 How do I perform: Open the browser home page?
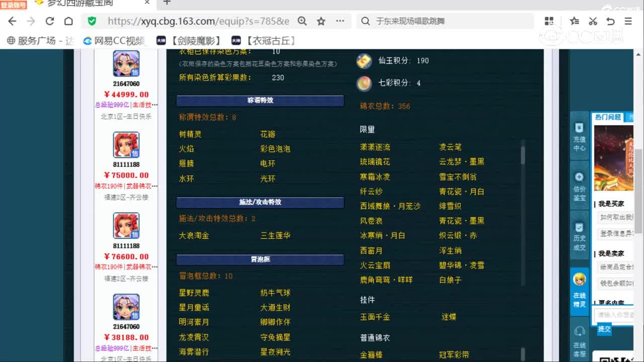[68, 21]
